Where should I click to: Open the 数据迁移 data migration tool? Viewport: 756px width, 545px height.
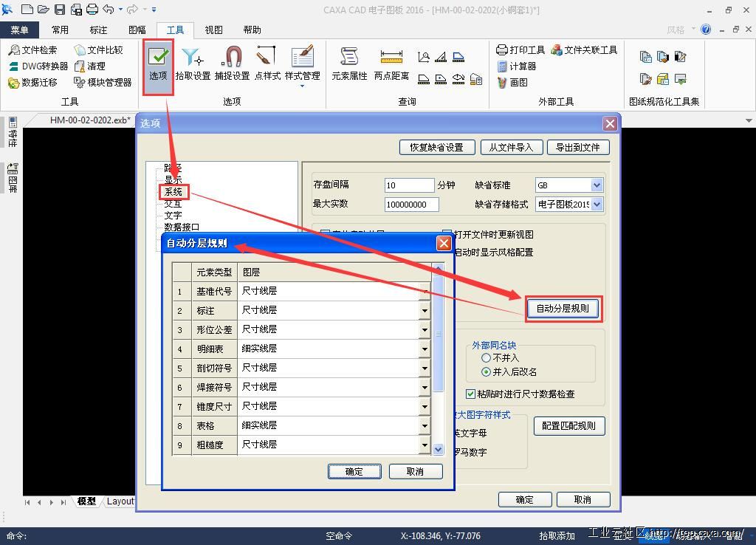(x=32, y=83)
